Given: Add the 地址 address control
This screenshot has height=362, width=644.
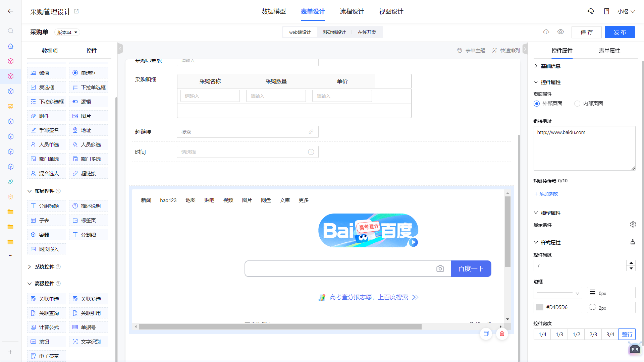Looking at the screenshot, I should click(89, 130).
